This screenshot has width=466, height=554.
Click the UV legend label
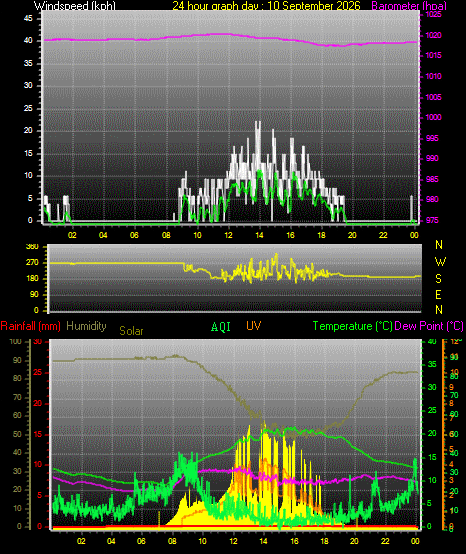click(254, 326)
